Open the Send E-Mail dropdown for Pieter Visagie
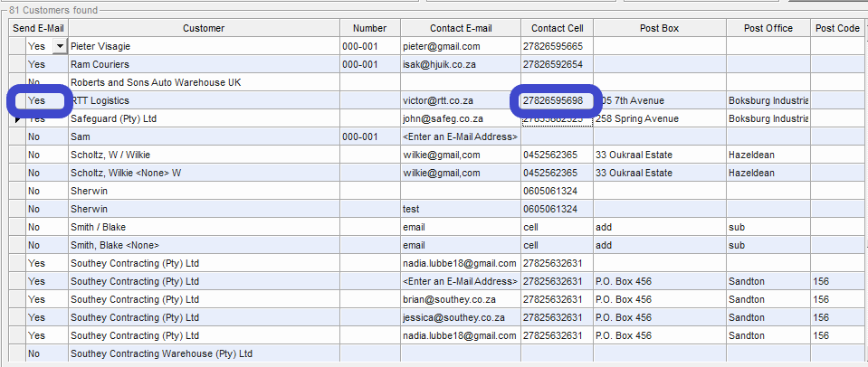 click(59, 46)
